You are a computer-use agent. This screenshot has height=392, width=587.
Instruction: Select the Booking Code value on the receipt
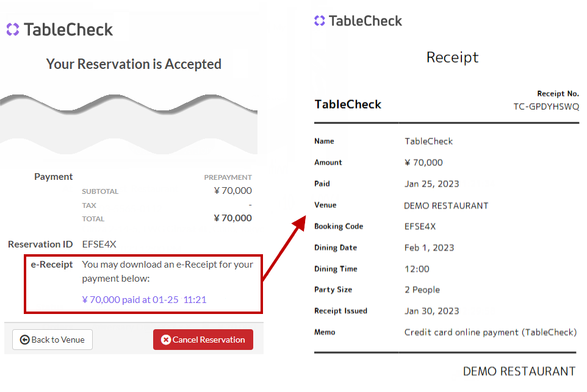[x=420, y=226]
